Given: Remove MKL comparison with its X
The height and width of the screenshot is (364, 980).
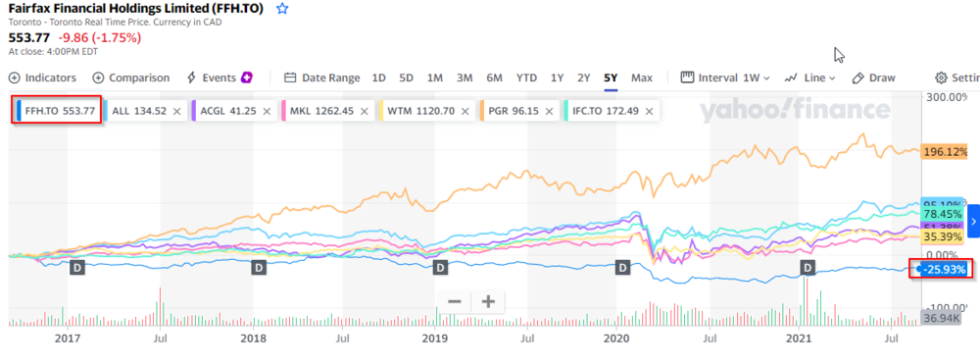Looking at the screenshot, I should 364,111.
